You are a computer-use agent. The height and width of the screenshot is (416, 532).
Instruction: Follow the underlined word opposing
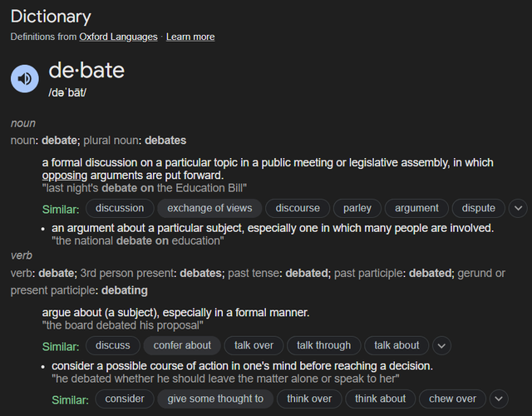coord(65,176)
